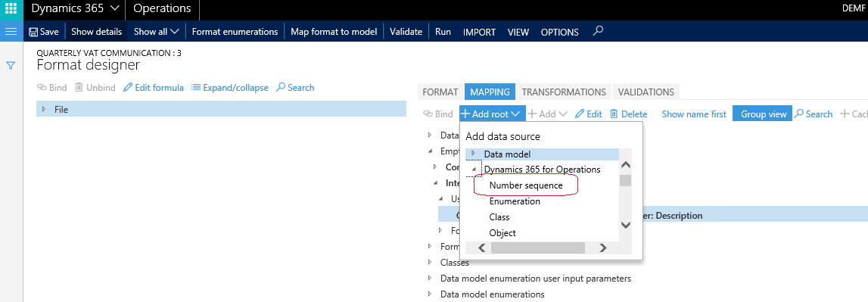Image resolution: width=868 pixels, height=302 pixels.
Task: Toggle Show name first option
Action: pos(694,114)
